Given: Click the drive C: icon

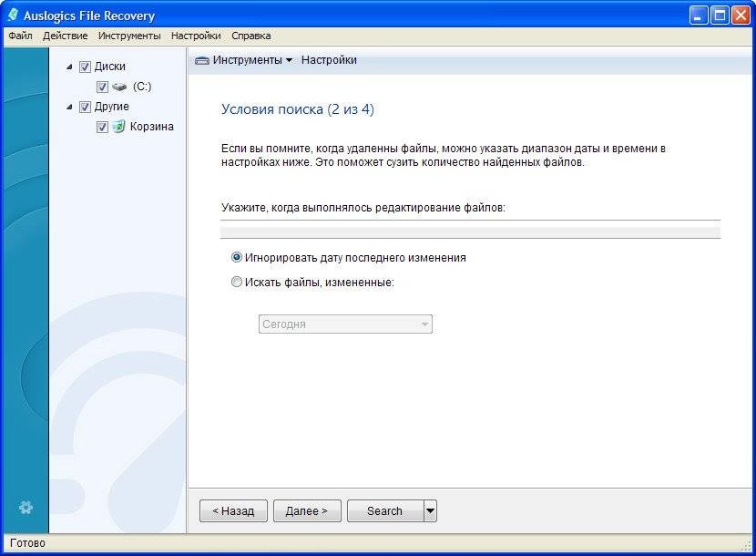Looking at the screenshot, I should (x=119, y=87).
